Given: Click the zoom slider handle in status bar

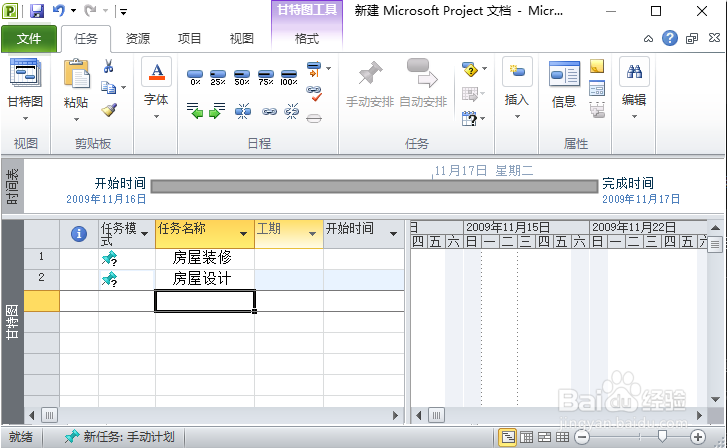Looking at the screenshot, I should [x=662, y=436].
